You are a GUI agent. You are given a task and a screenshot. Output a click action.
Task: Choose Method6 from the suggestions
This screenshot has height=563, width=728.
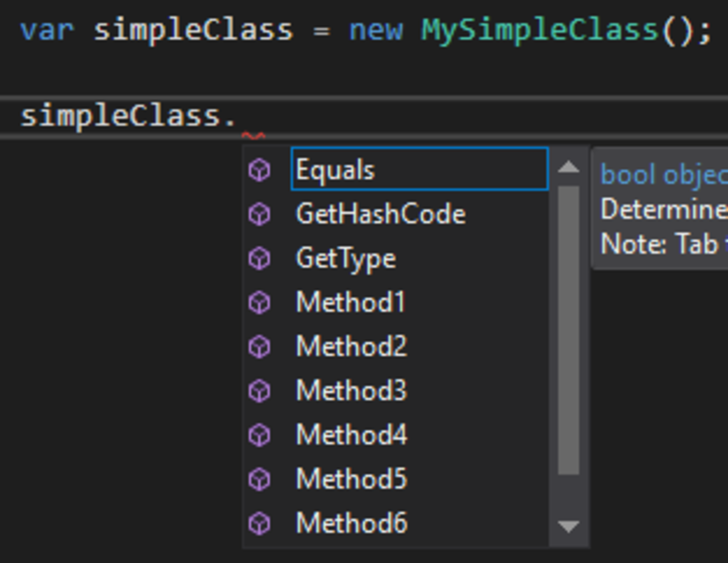[351, 523]
